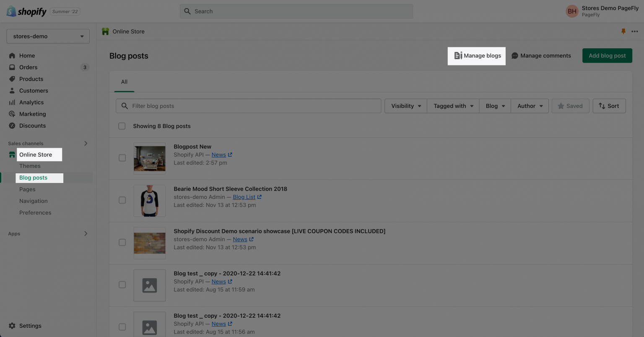Open Themes in the sidebar

[x=30, y=166]
